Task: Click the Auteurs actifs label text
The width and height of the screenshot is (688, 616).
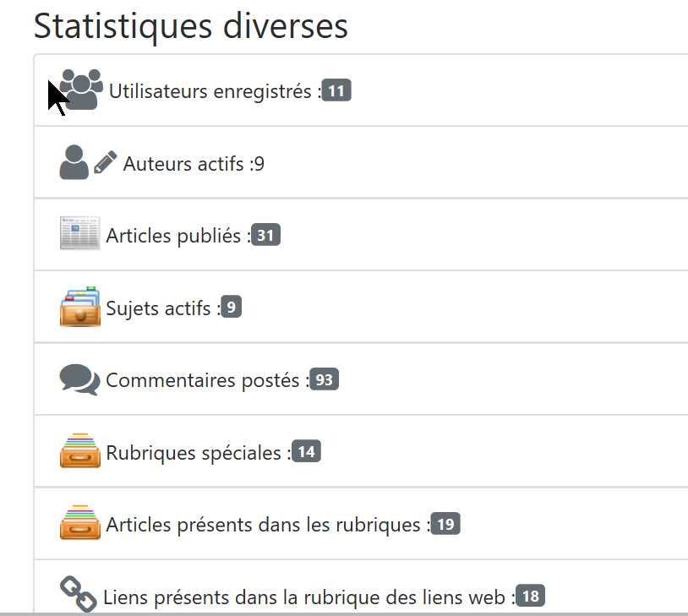Action: click(186, 164)
